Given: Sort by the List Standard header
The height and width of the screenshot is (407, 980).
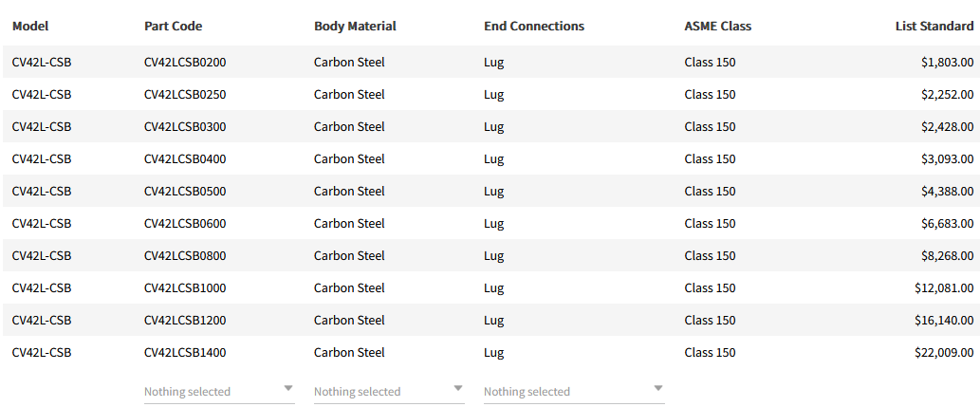Looking at the screenshot, I should [x=934, y=26].
